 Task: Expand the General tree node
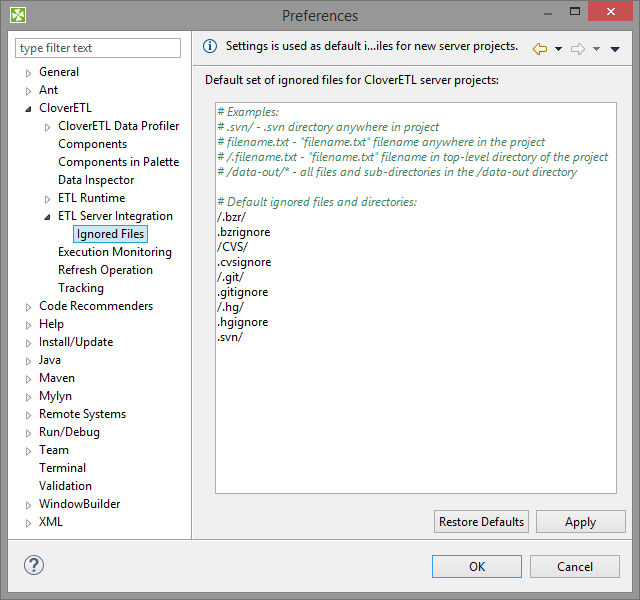coord(29,73)
